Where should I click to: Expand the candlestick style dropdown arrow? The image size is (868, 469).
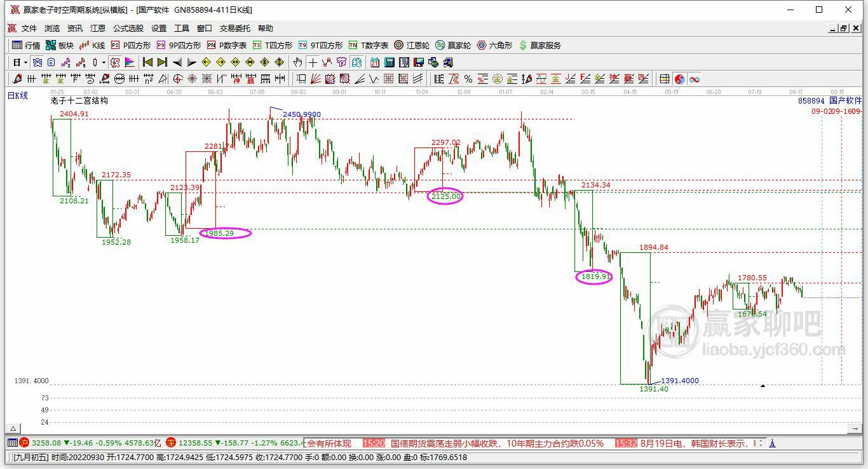click(104, 62)
